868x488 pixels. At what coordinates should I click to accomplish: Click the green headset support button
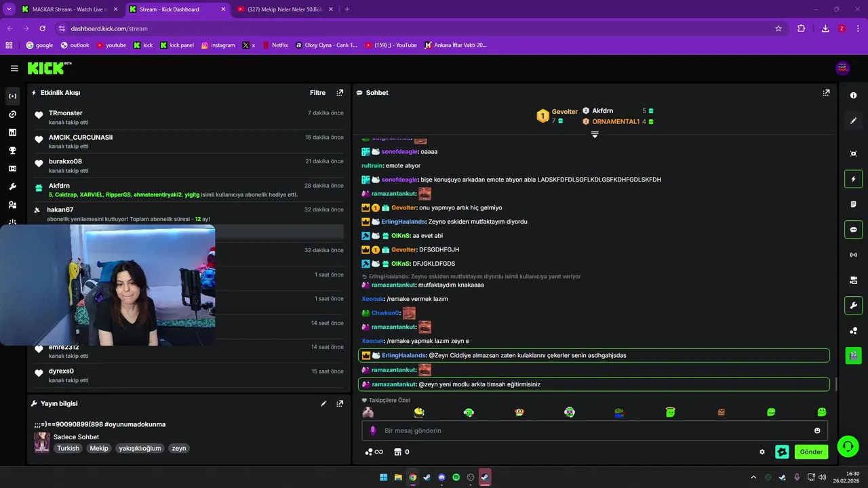[848, 446]
